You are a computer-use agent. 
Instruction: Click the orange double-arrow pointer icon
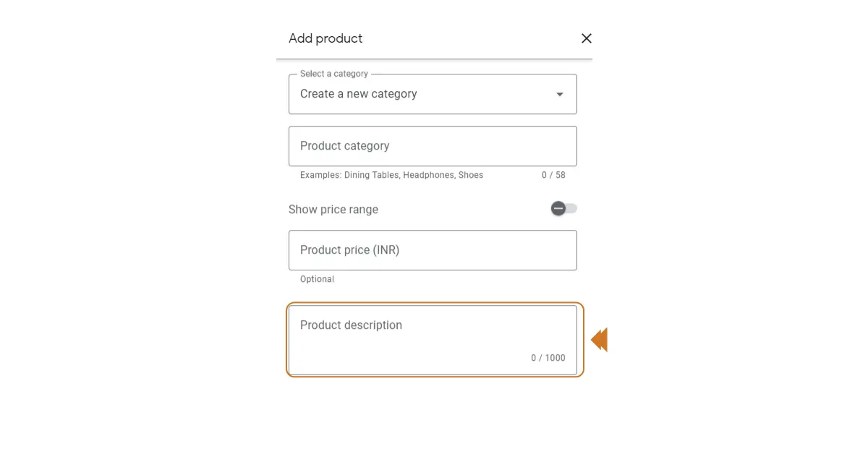(x=599, y=340)
